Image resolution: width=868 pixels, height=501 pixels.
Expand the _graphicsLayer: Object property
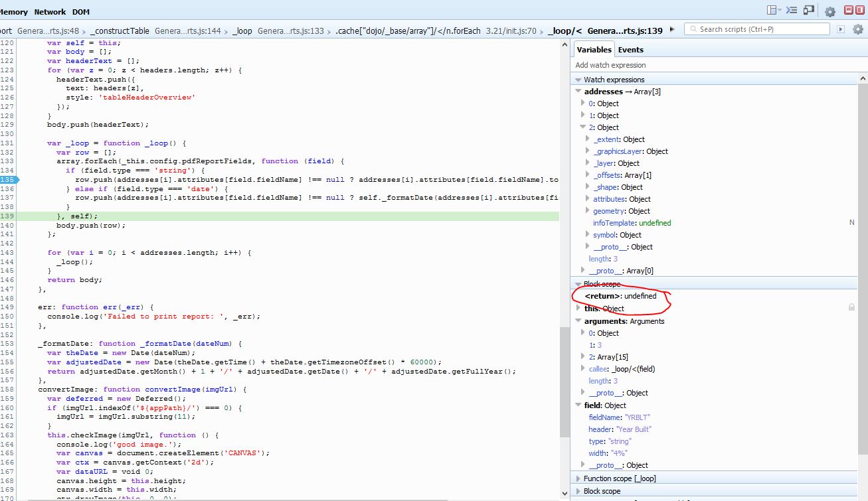click(x=588, y=151)
